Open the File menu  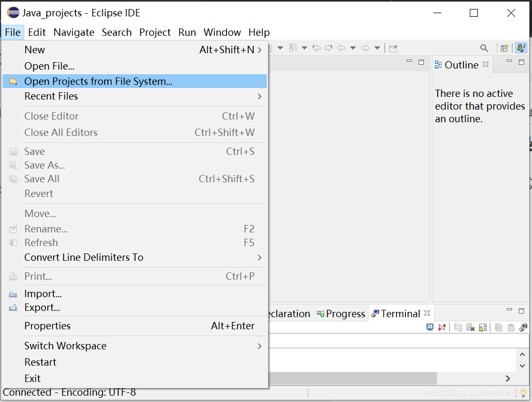tap(13, 32)
